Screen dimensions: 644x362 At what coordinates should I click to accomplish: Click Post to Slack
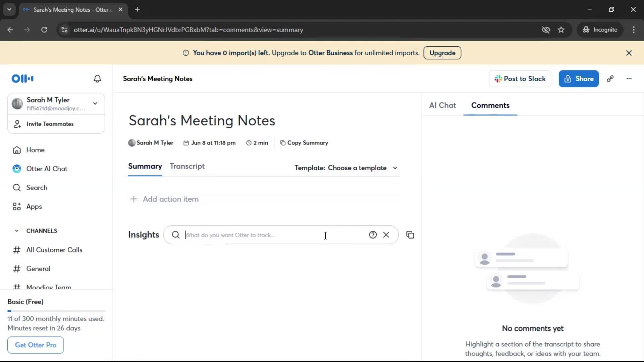coord(520,79)
